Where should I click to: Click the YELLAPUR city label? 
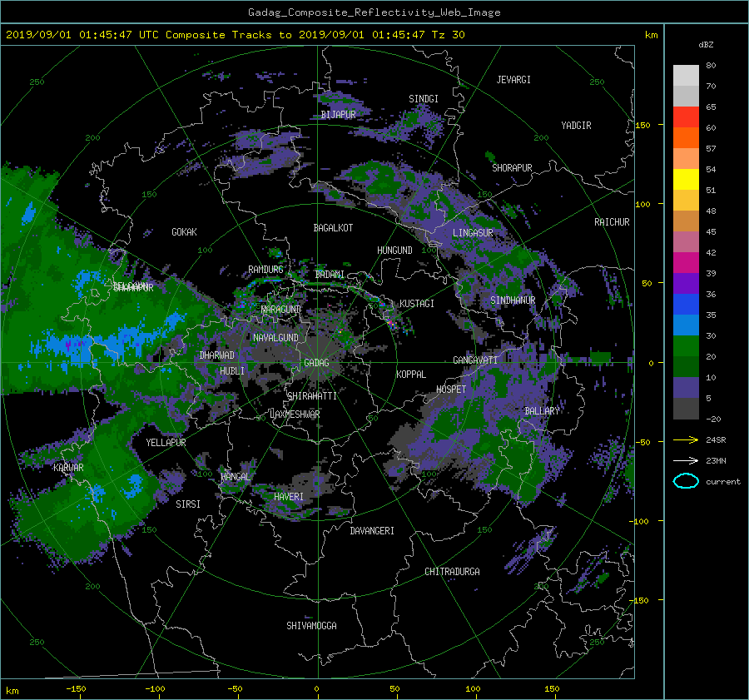pyautogui.click(x=166, y=443)
